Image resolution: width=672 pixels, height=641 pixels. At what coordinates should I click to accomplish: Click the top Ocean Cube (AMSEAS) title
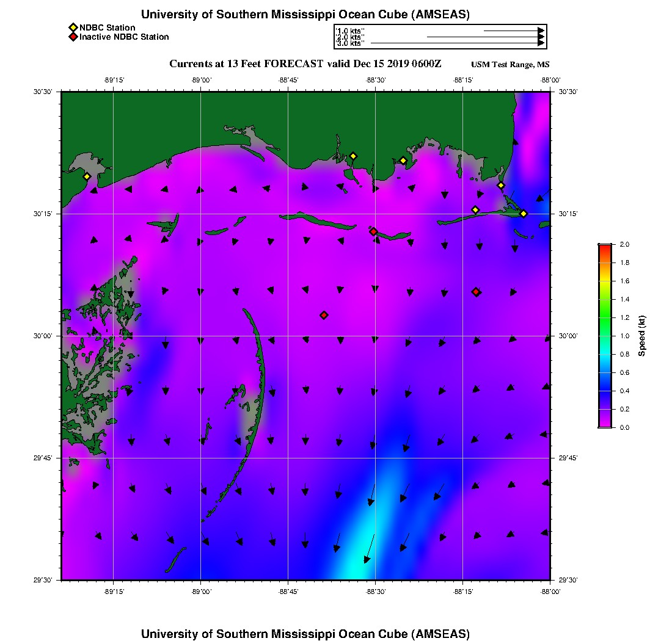pos(305,14)
